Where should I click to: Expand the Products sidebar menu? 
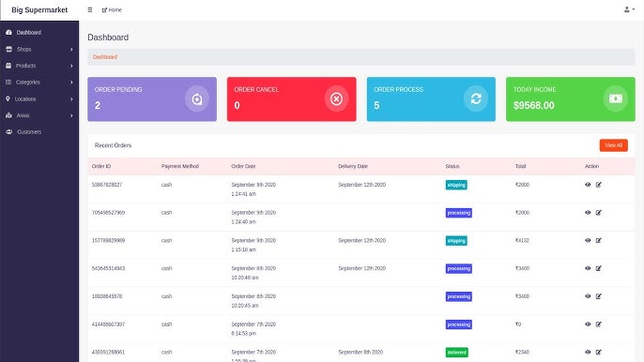[39, 66]
